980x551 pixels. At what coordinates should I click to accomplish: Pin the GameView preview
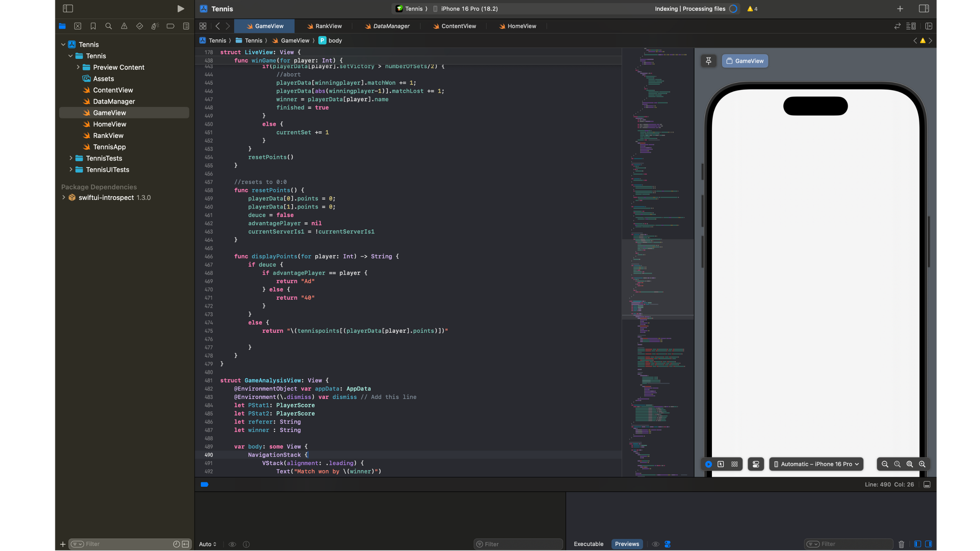point(708,61)
